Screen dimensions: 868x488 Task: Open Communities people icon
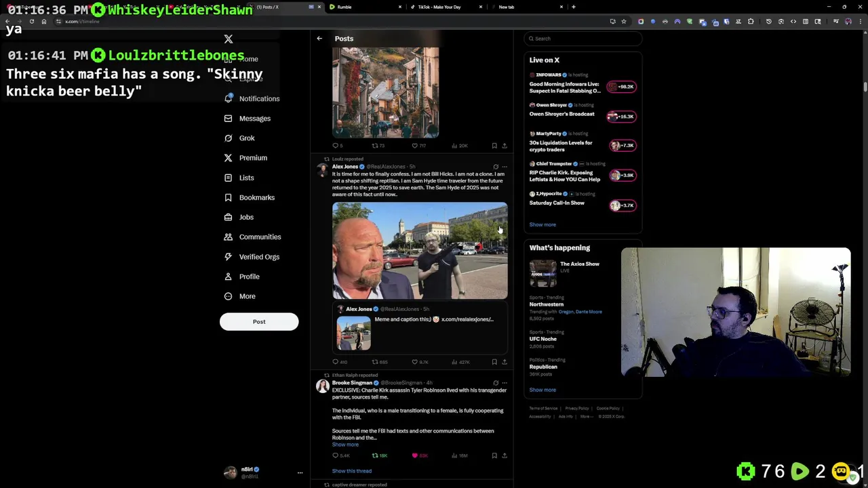point(229,237)
